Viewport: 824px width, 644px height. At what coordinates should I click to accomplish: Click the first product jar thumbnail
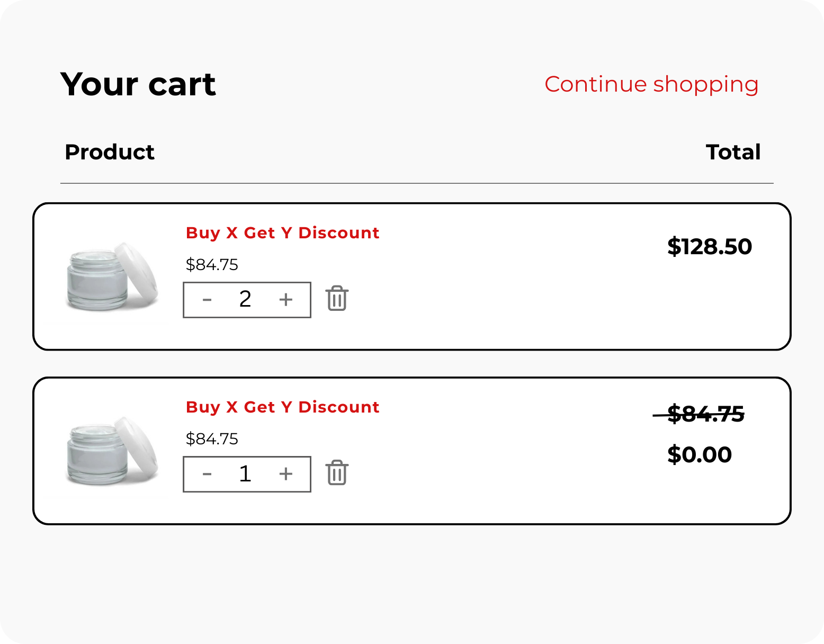click(x=112, y=278)
